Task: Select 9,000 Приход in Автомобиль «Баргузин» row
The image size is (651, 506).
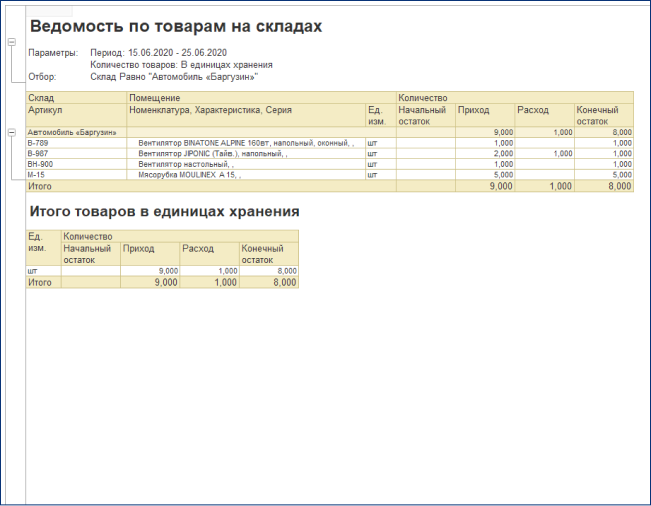Action: (485, 132)
